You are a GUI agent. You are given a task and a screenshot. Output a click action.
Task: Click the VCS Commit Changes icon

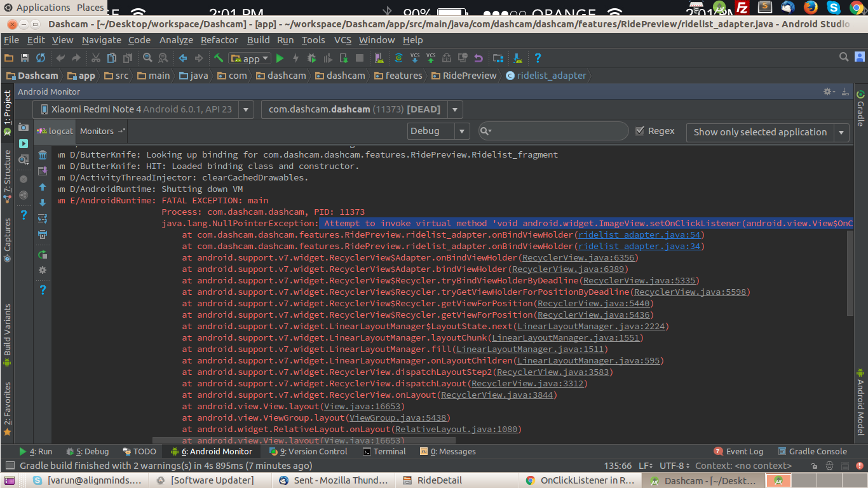coord(431,58)
